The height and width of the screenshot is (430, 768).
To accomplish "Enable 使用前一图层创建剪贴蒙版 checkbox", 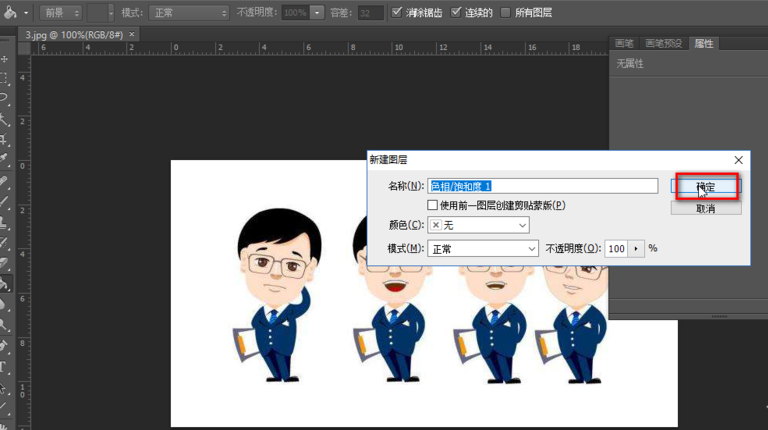I will click(x=433, y=205).
